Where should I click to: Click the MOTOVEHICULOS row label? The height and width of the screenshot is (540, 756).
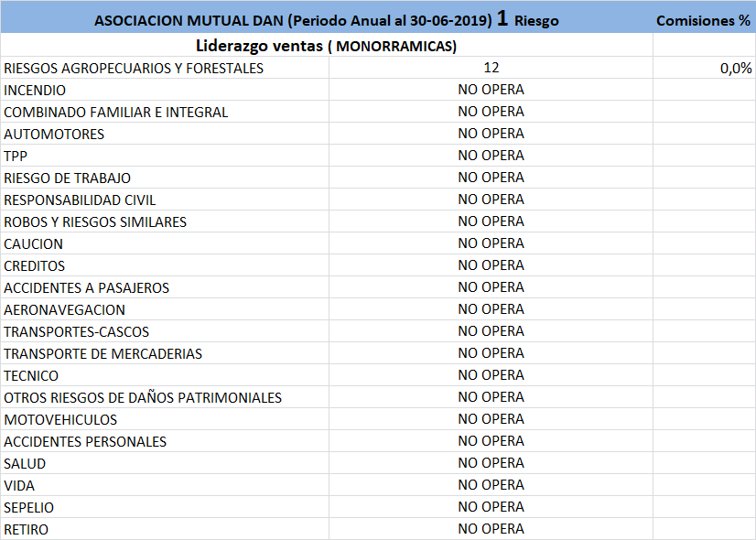point(60,420)
